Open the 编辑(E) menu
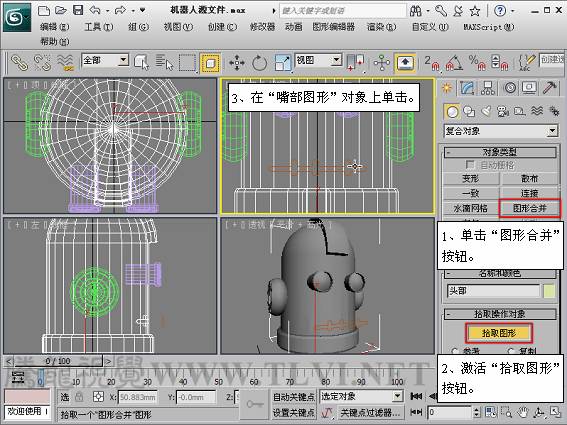567x425 pixels. (x=54, y=27)
